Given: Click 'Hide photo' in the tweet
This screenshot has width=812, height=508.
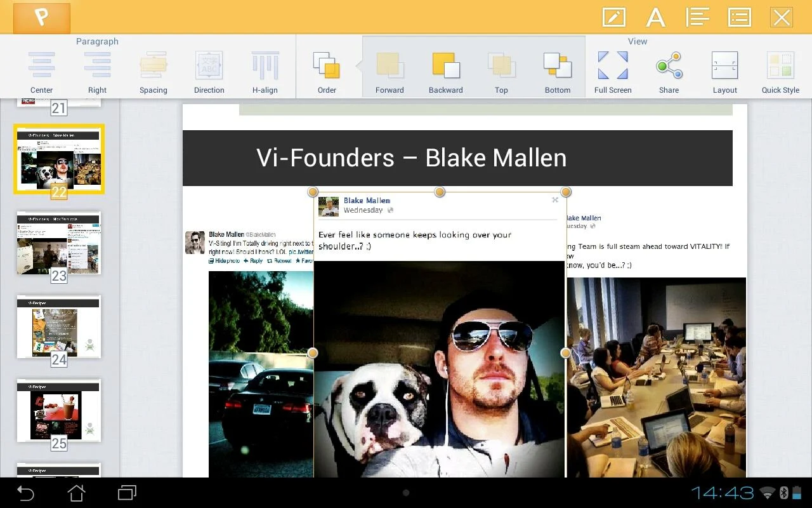Looking at the screenshot, I should (x=225, y=261).
